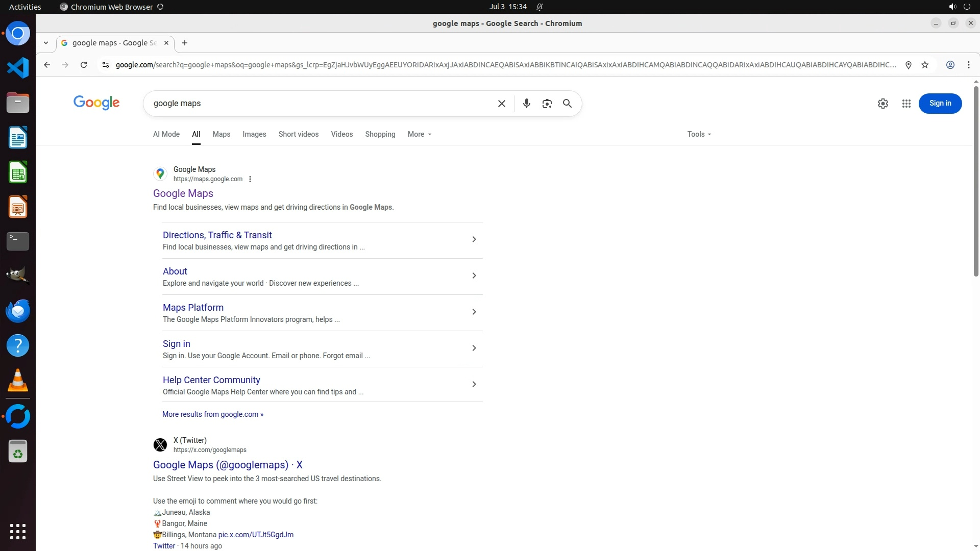Switch to the Maps search tab

221,134
